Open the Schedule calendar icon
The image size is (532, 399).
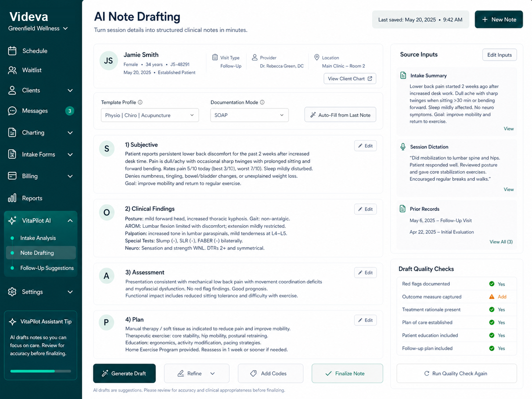click(12, 51)
